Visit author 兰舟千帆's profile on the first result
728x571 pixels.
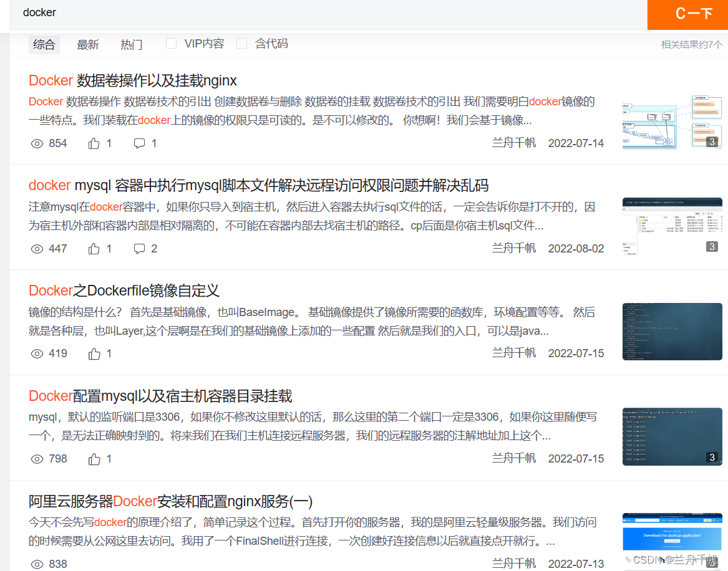tap(513, 143)
